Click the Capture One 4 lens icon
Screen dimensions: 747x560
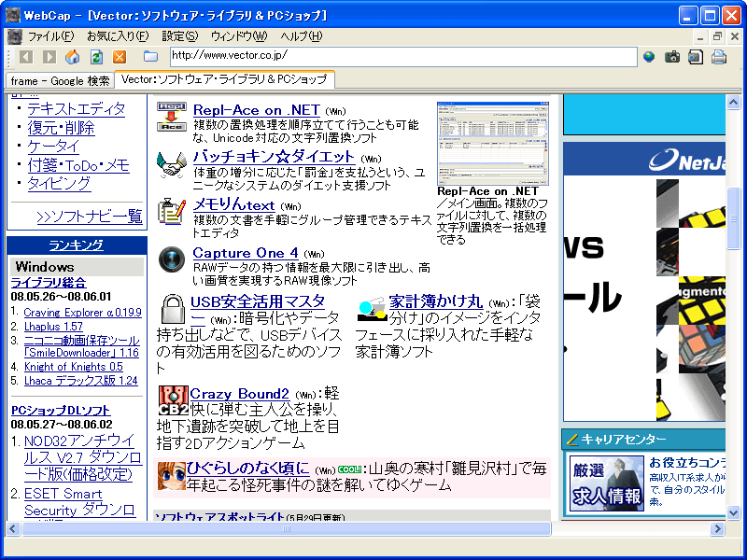(x=172, y=259)
